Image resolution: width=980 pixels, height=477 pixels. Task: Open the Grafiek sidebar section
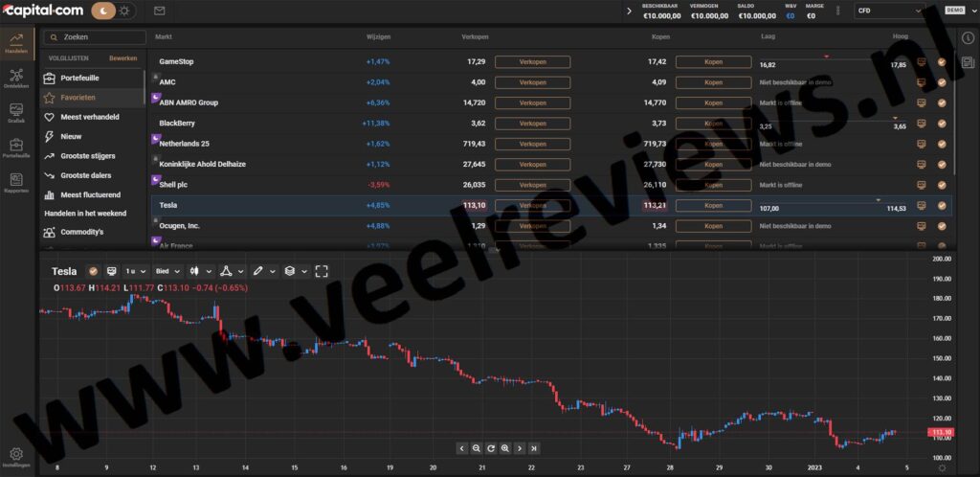point(15,113)
